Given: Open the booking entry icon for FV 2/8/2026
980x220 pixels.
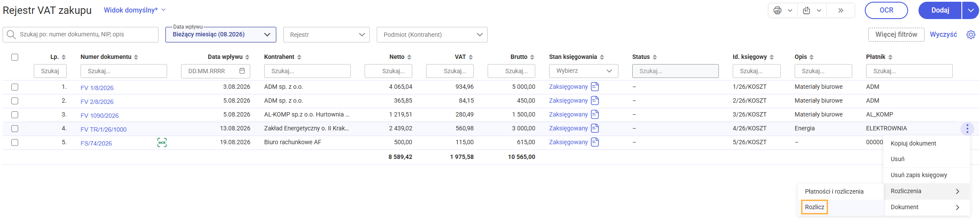Looking at the screenshot, I should [595, 100].
